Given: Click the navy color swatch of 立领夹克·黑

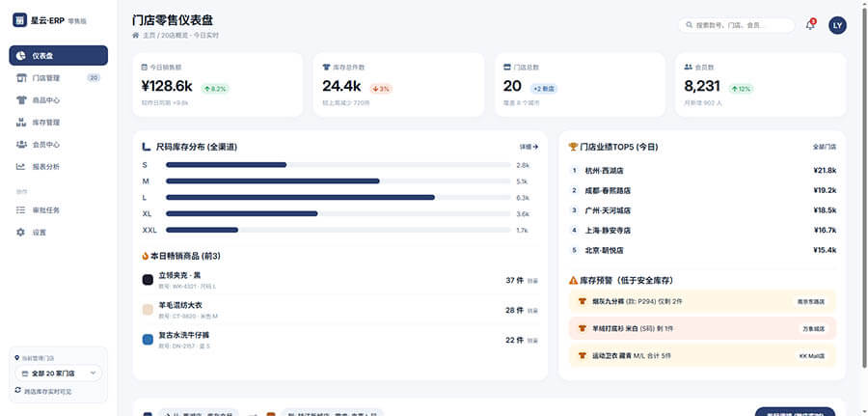Looking at the screenshot, I should tap(148, 280).
